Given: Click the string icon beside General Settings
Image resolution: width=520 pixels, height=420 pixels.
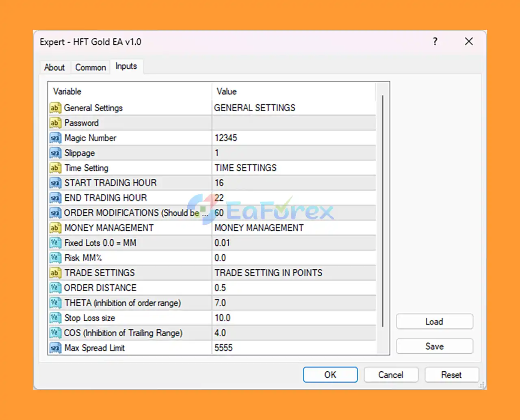Looking at the screenshot, I should click(x=55, y=108).
